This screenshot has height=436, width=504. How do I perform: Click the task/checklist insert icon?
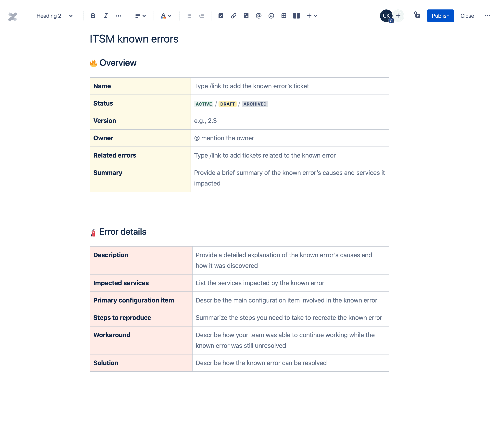221,16
